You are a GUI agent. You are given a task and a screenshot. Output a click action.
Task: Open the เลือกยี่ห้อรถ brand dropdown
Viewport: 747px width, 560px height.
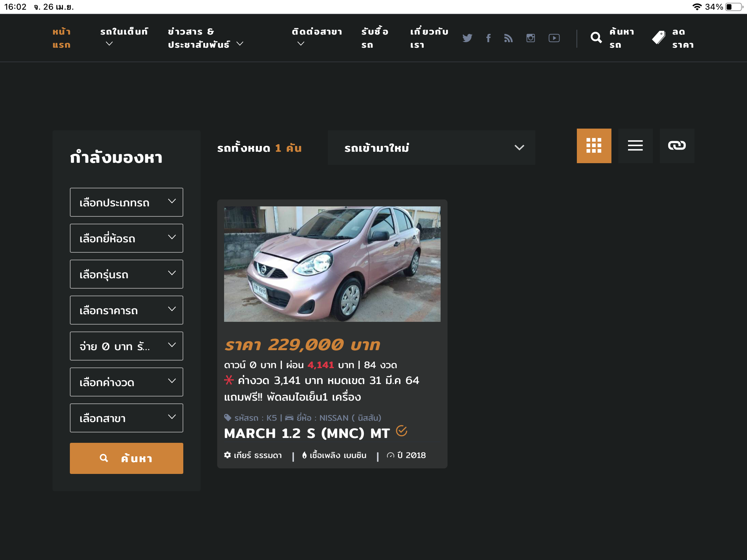click(127, 238)
